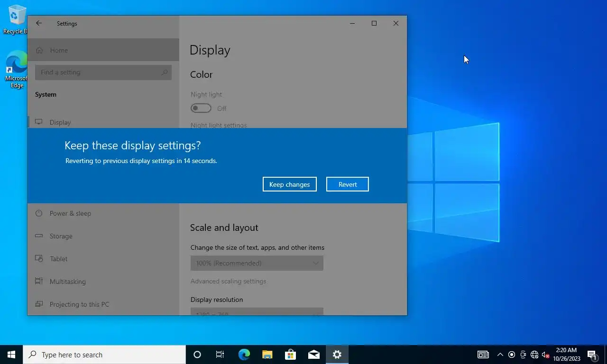Screen dimensions: 607x364
Task: Open the network status tray icon
Action: 534,355
